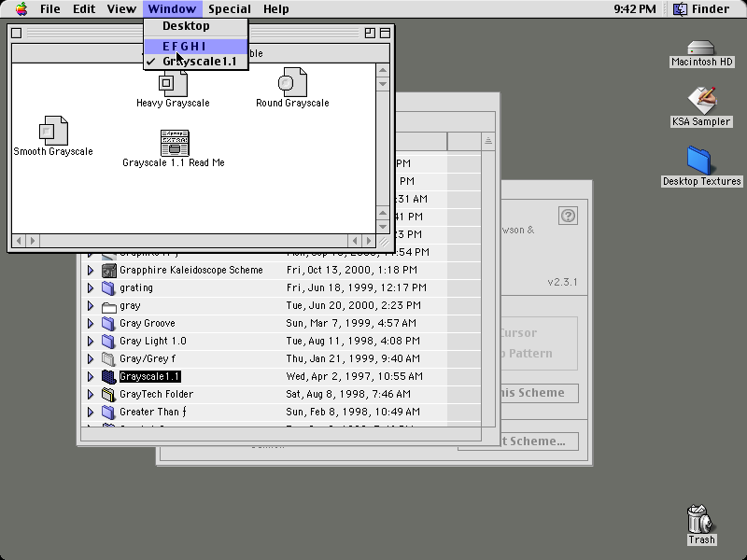Select the Grapphire Kaleidoscope Scheme name
The height and width of the screenshot is (560, 747).
click(x=191, y=270)
